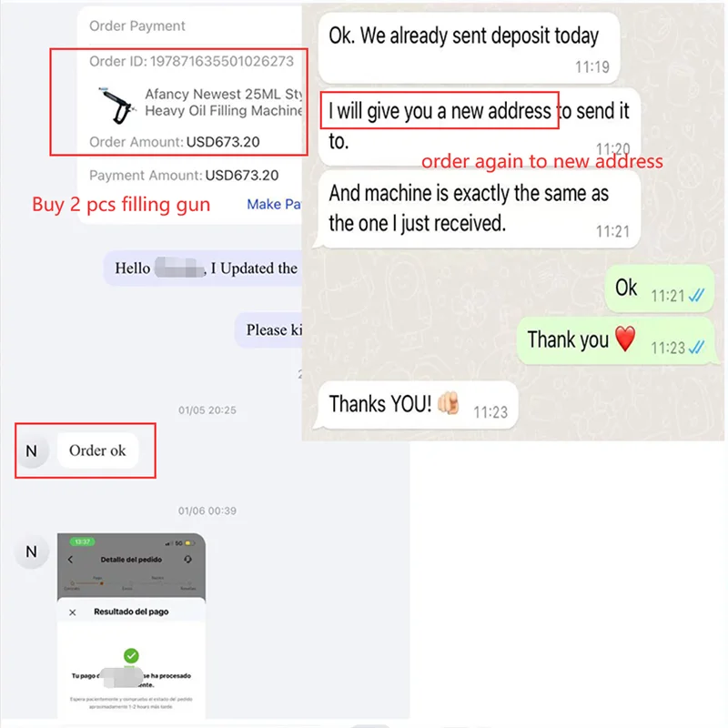Viewport: 728px width, 728px height.
Task: Select the N avatar beside payment screenshot
Action: coord(32,551)
